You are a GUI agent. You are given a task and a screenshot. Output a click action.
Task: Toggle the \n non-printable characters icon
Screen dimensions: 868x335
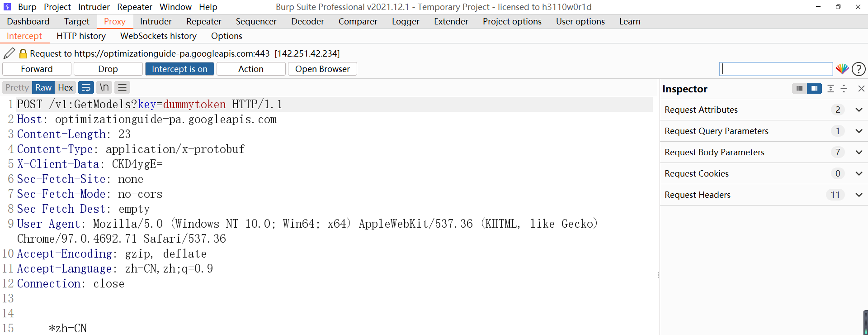pyautogui.click(x=104, y=87)
